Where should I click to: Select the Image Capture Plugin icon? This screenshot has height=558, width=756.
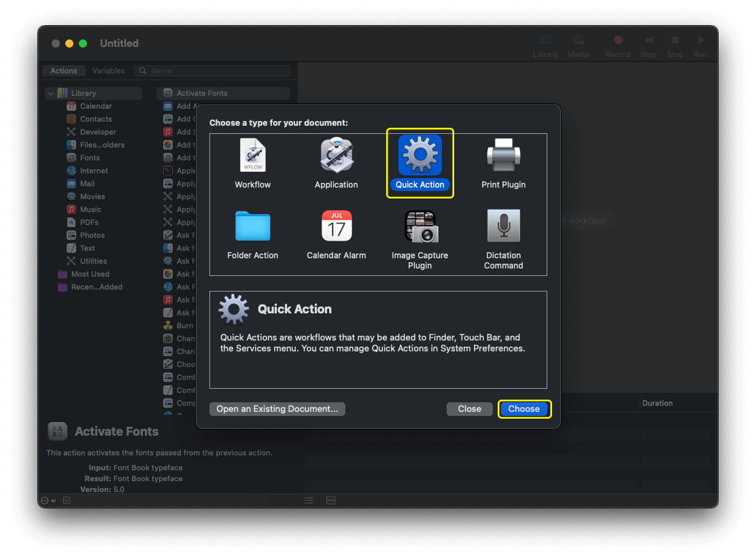pyautogui.click(x=419, y=226)
